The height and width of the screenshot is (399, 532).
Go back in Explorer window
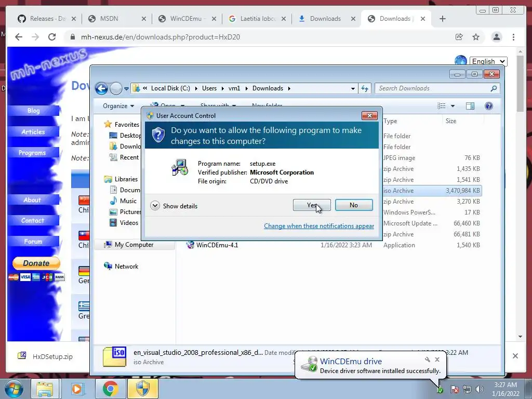click(101, 88)
